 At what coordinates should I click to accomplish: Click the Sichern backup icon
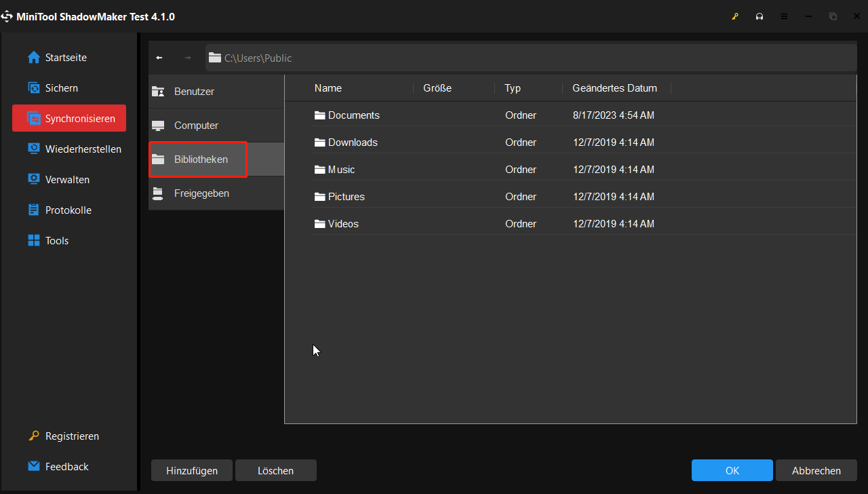(x=34, y=88)
